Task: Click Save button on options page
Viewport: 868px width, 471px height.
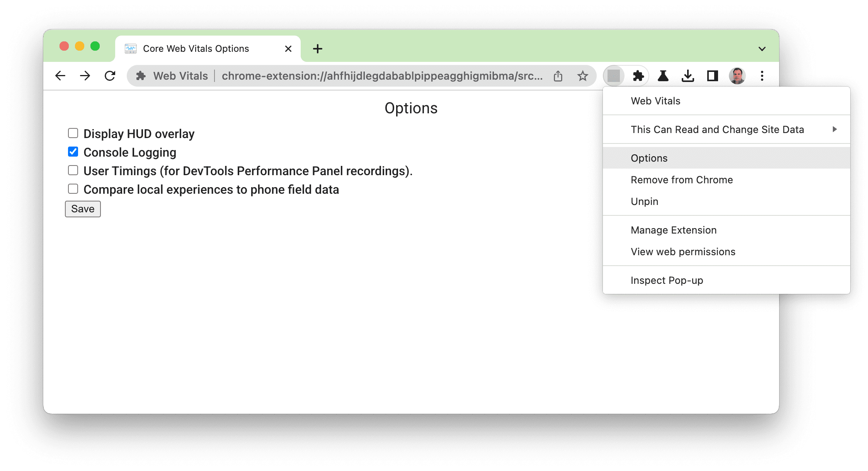Action: 82,209
